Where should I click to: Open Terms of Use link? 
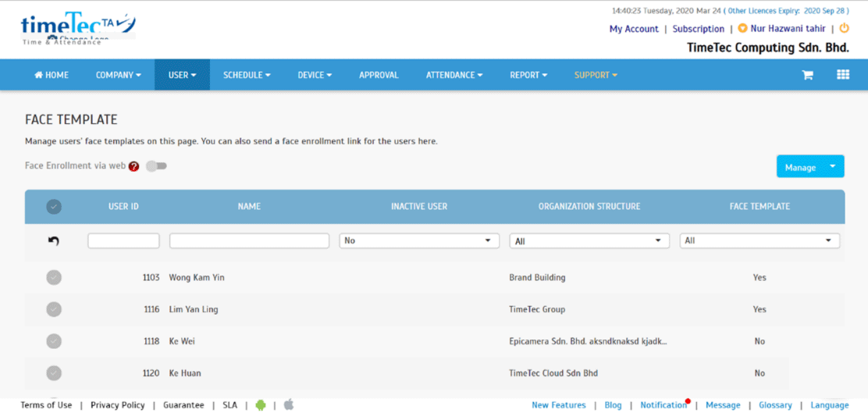(47, 405)
